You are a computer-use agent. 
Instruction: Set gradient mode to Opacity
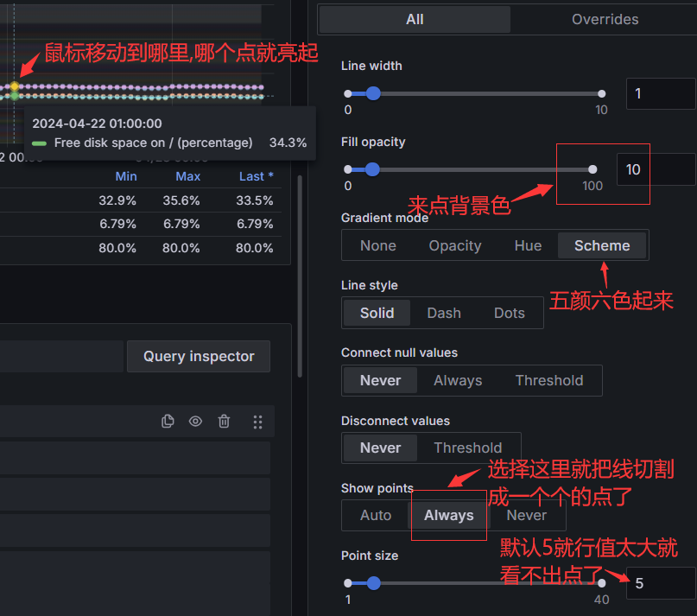tap(454, 245)
